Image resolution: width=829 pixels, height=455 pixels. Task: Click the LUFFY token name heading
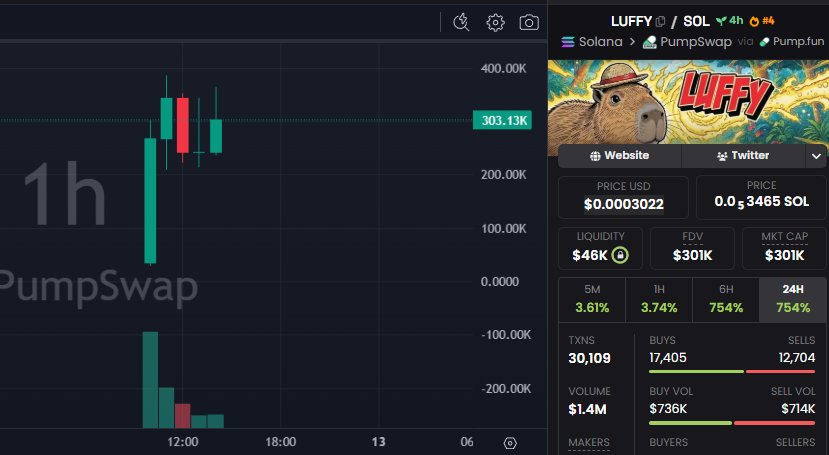click(x=631, y=22)
